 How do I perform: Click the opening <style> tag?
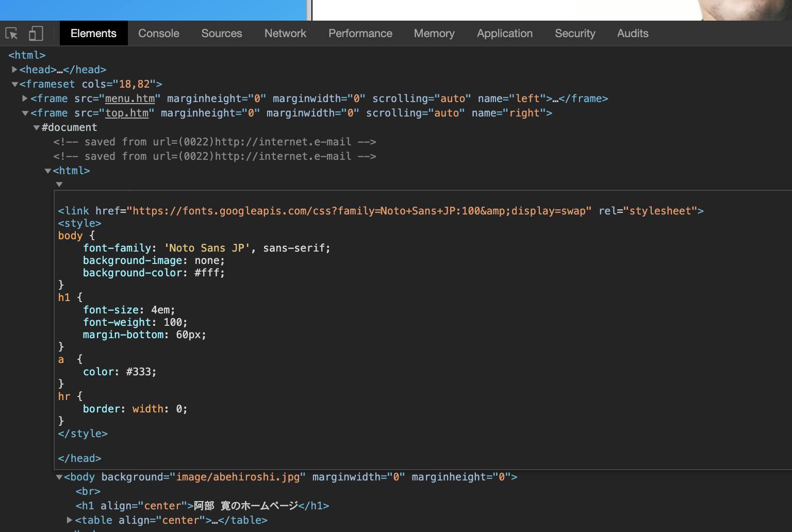tap(79, 223)
